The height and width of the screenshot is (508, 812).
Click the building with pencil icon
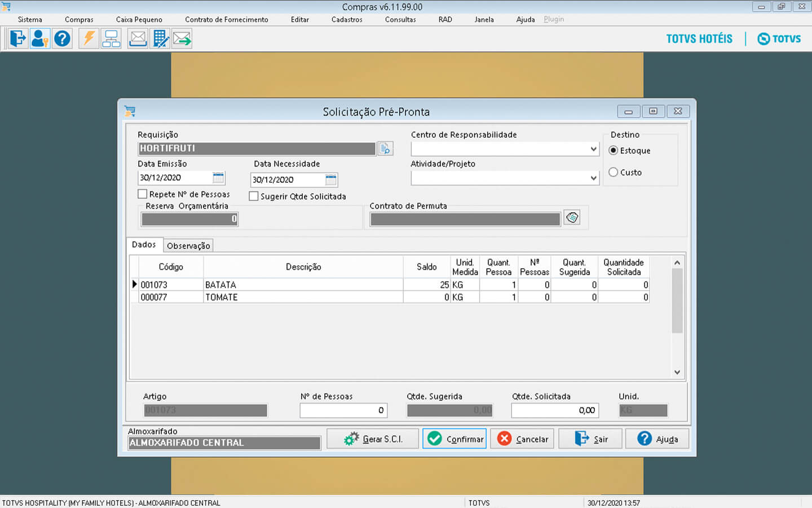[x=160, y=38]
